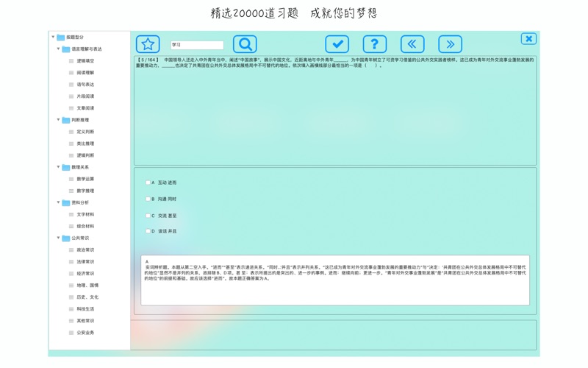Select the 数理关系 folder icon
Screen dimensions: 588x368
coord(66,167)
